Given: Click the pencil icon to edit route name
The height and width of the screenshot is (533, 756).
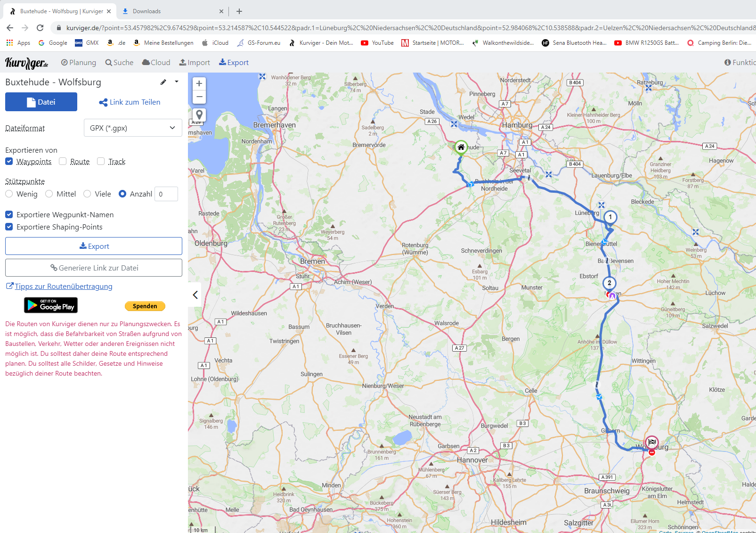Looking at the screenshot, I should pyautogui.click(x=163, y=82).
